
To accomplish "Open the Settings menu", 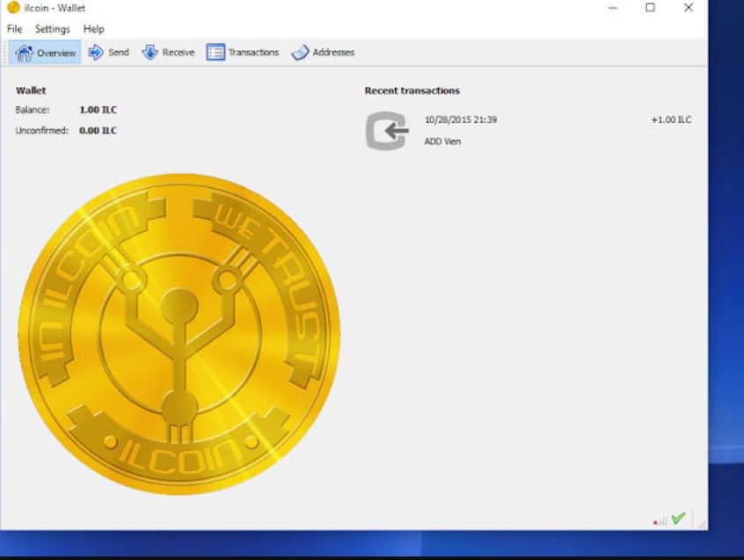I will (x=52, y=29).
